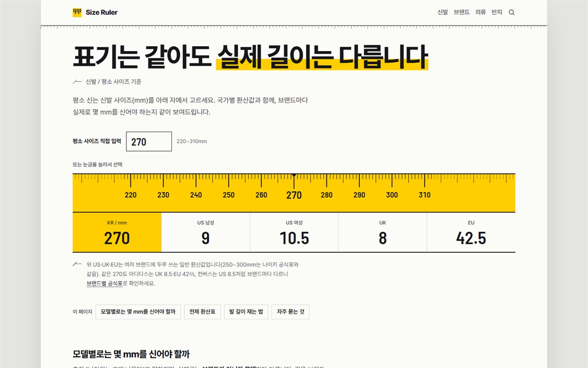The width and height of the screenshot is (588, 368).
Task: Open the 브랜드별 공식표 link
Action: pyautogui.click(x=104, y=284)
